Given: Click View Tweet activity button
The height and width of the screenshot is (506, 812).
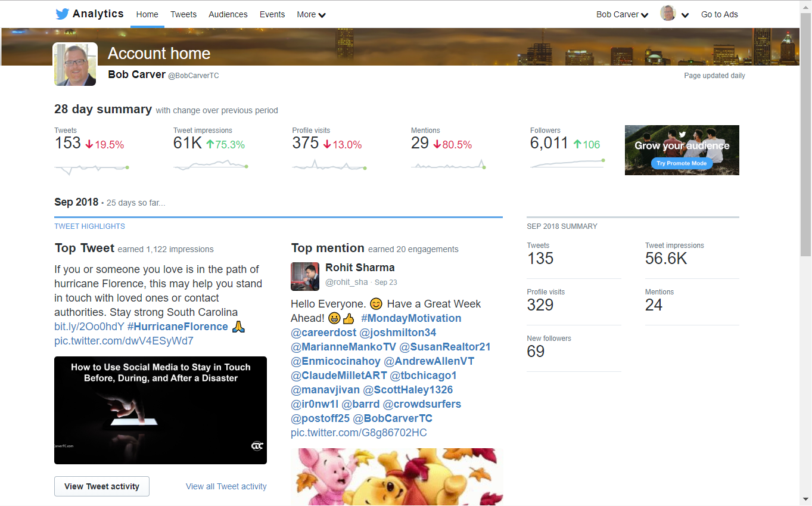Looking at the screenshot, I should click(102, 486).
